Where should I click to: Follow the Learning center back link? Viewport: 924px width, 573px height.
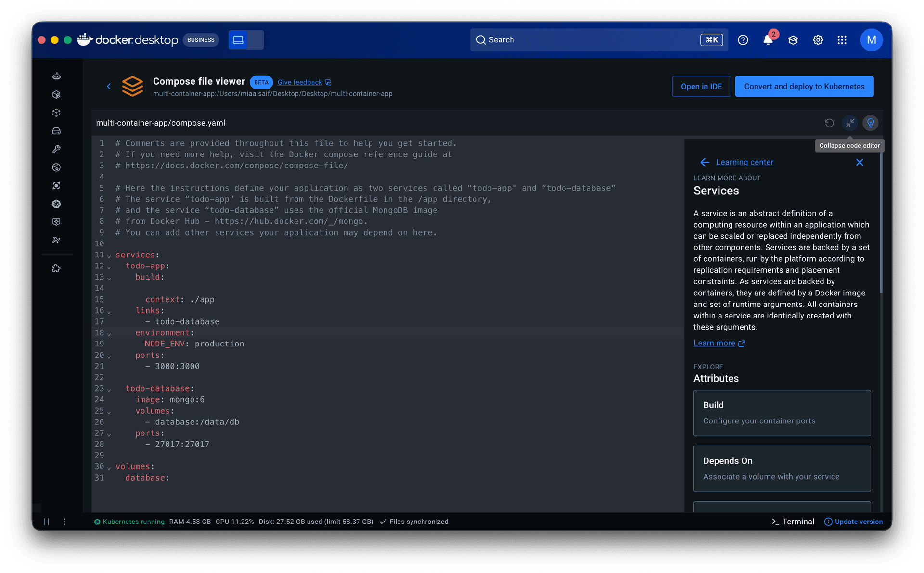pos(744,162)
